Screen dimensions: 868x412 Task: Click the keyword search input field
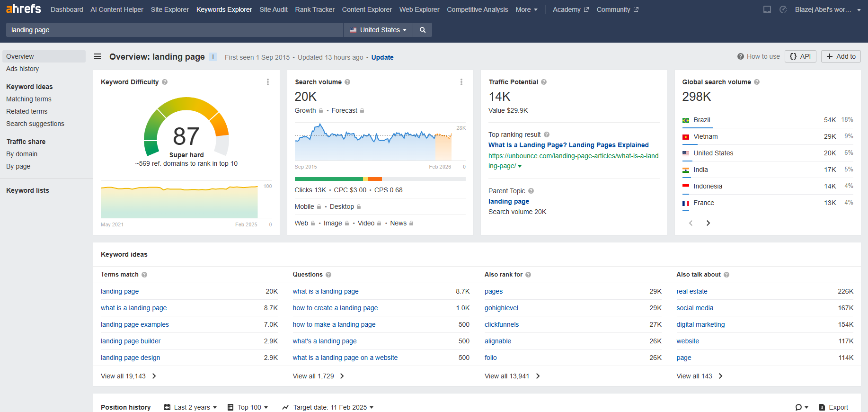[x=175, y=30]
